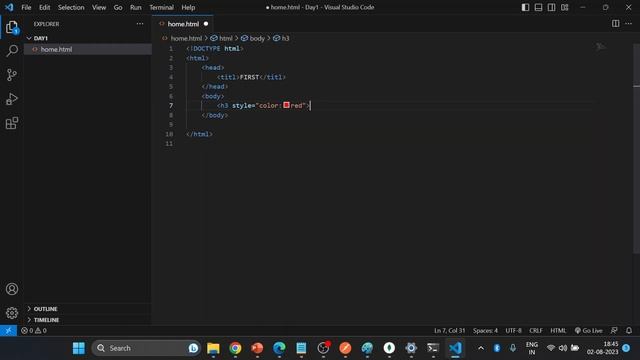Click the red color swatch in code
The width and height of the screenshot is (640, 360).
point(287,105)
